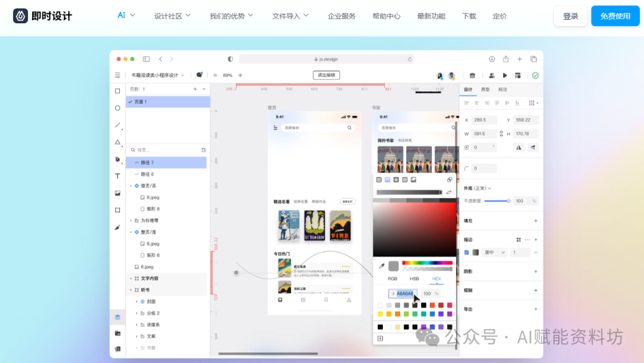This screenshot has width=644, height=363.
Task: Open the hamburger menu in editor
Action: pos(117,75)
